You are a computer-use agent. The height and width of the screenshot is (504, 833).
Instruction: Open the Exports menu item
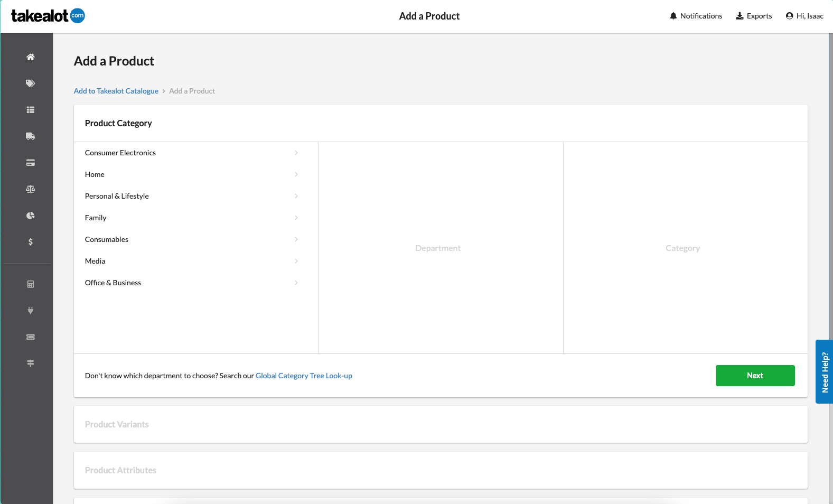click(754, 16)
